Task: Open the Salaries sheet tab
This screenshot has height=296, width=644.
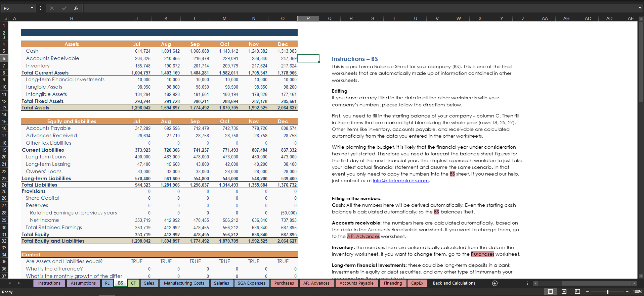Action: pyautogui.click(x=221, y=283)
